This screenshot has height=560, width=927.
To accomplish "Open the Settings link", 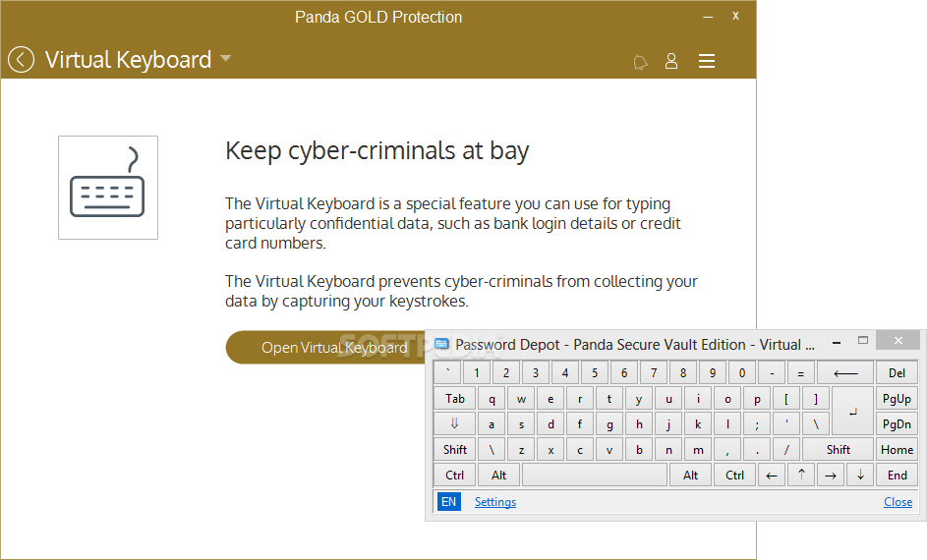I will [x=495, y=501].
